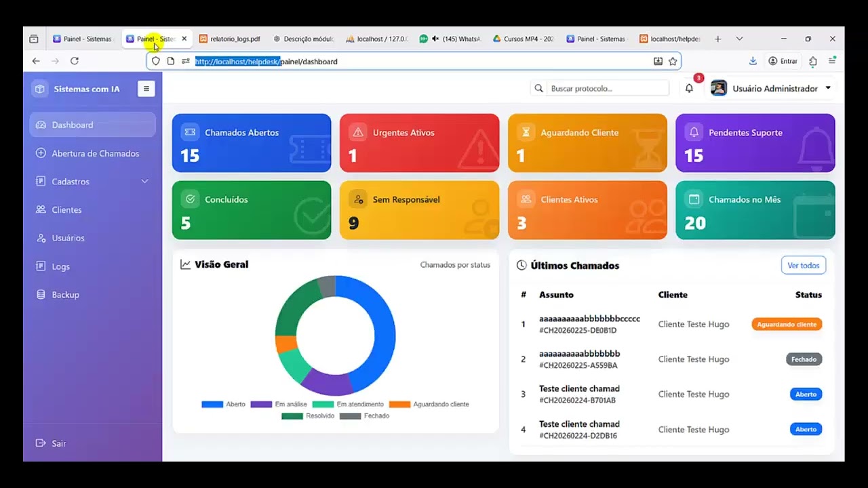Open ticket #CH20260224-D2DB16
The width and height of the screenshot is (868, 488).
click(578, 436)
